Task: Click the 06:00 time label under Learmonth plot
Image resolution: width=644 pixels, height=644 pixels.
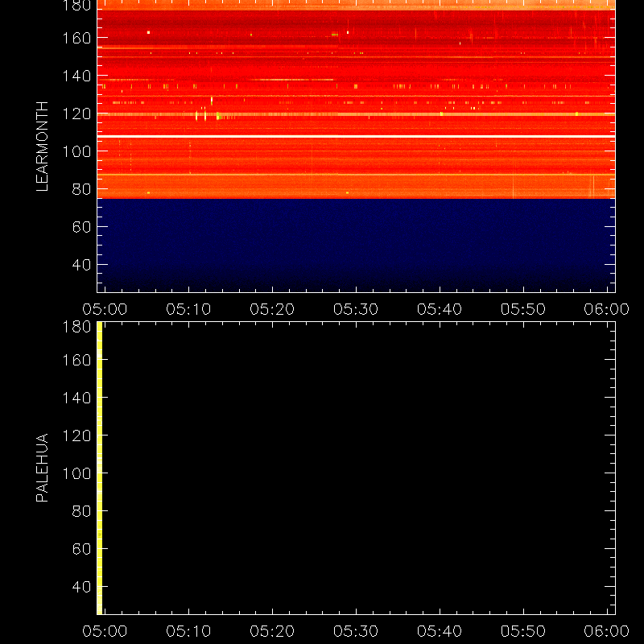Action: (607, 309)
